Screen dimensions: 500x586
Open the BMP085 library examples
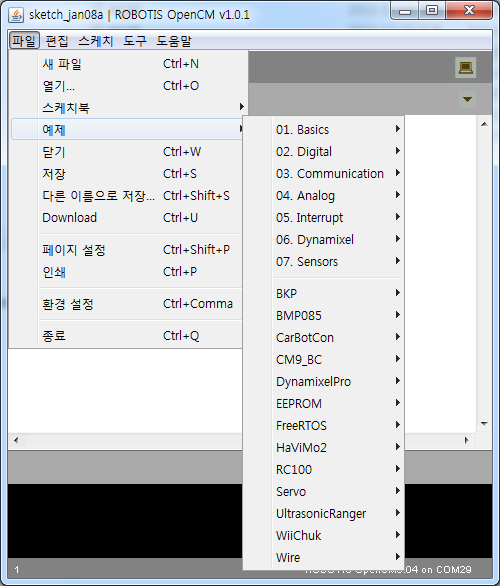coord(324,316)
